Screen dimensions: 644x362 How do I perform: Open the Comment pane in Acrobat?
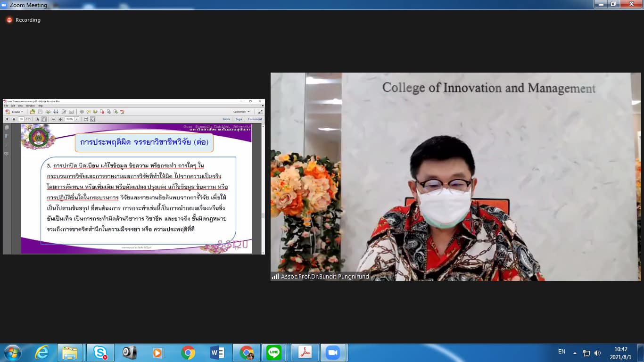(255, 119)
